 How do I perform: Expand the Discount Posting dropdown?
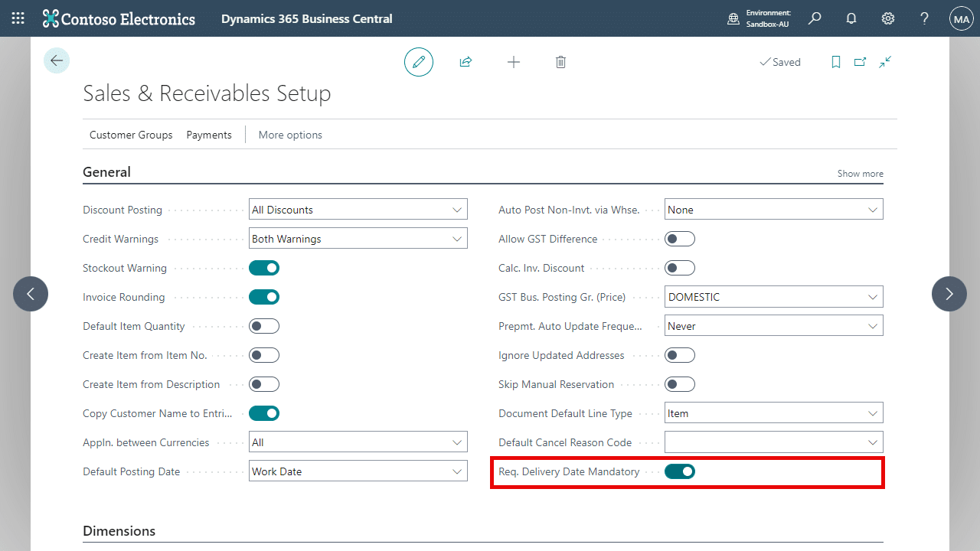click(x=358, y=210)
